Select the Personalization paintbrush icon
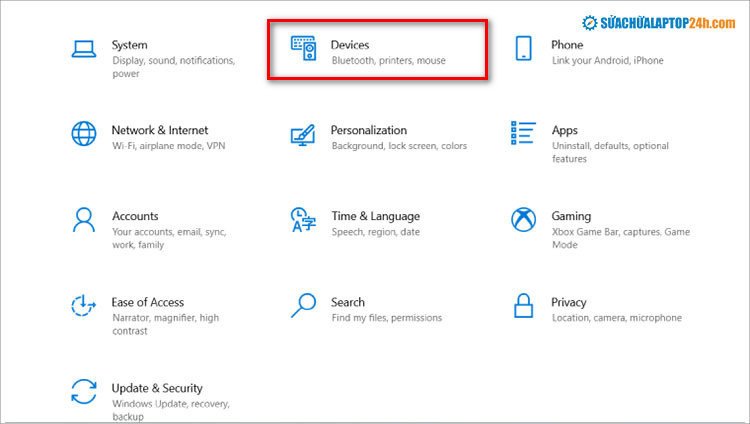Screen dimensions: 750x424 click(x=303, y=136)
